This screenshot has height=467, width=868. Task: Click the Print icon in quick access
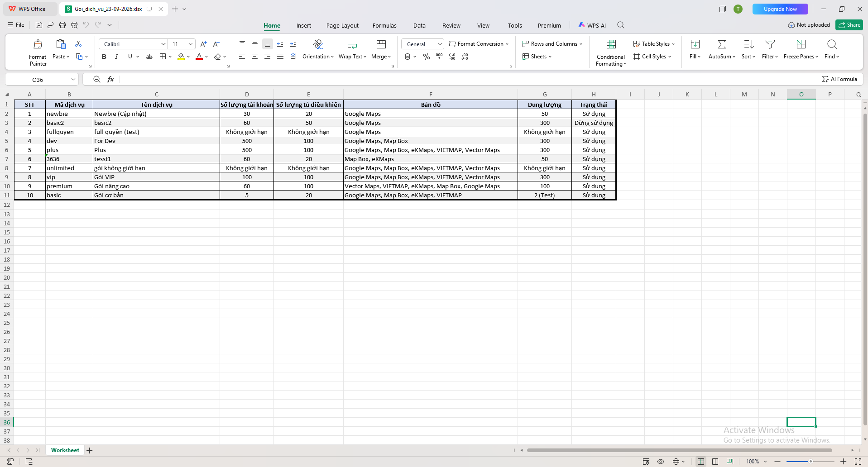pyautogui.click(x=62, y=25)
